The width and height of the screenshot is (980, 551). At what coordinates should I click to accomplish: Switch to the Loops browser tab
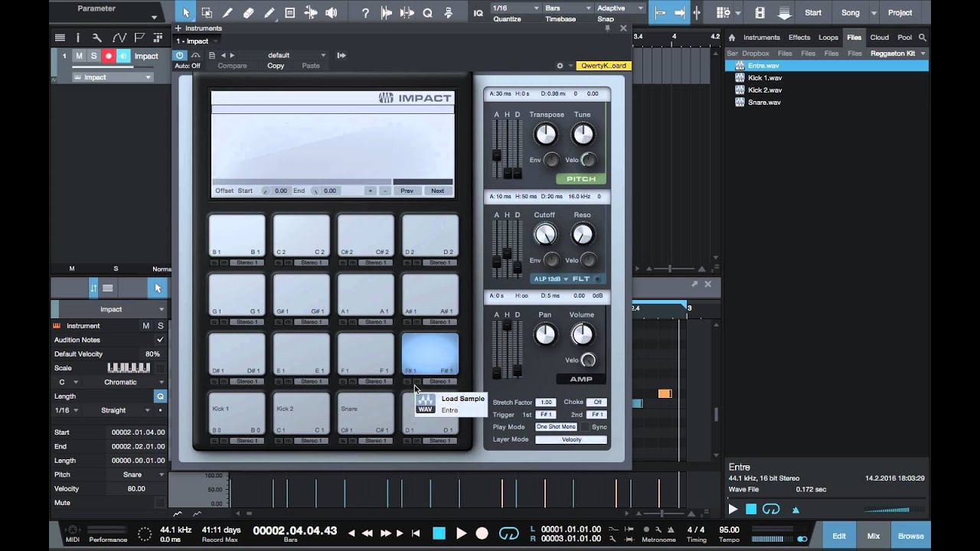pyautogui.click(x=828, y=37)
